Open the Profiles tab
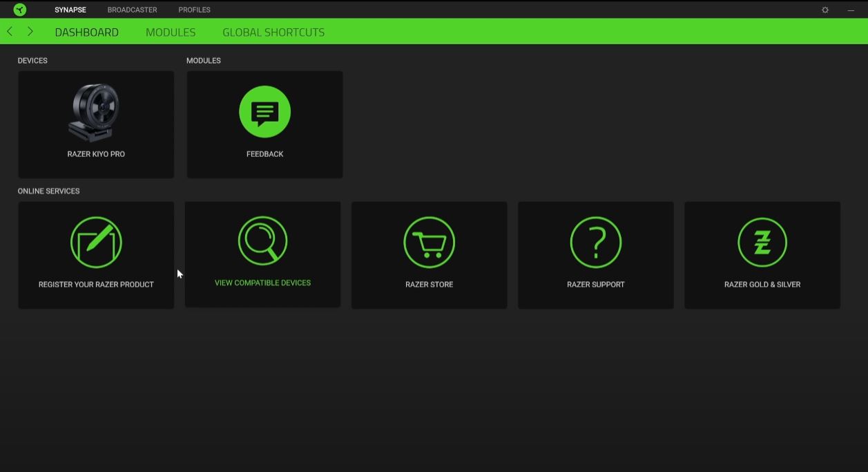The image size is (868, 472). (195, 10)
